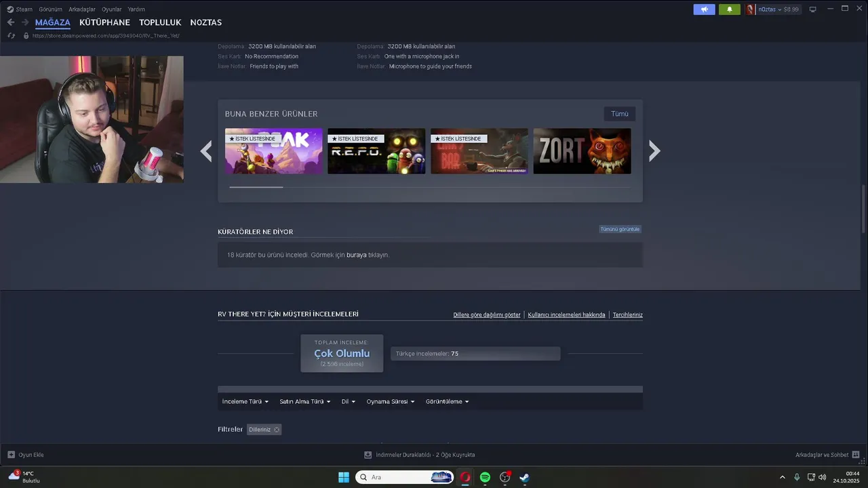Open the announcements megaphone button

click(x=704, y=9)
